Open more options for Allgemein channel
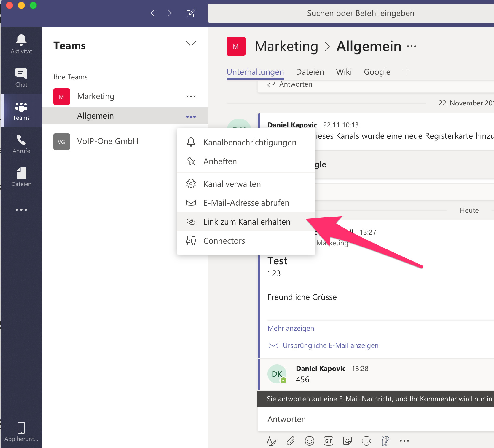 pyautogui.click(x=191, y=117)
